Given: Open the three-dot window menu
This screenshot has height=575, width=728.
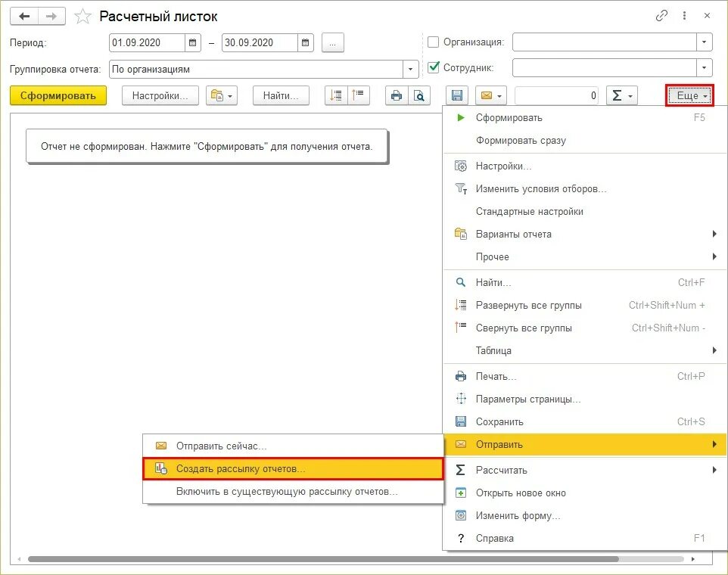Looking at the screenshot, I should tap(684, 16).
